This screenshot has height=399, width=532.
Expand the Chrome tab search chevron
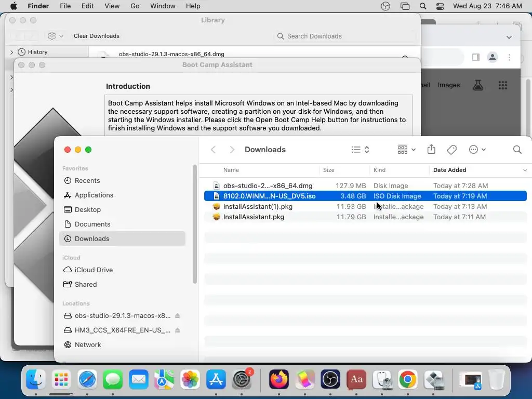pos(509,37)
